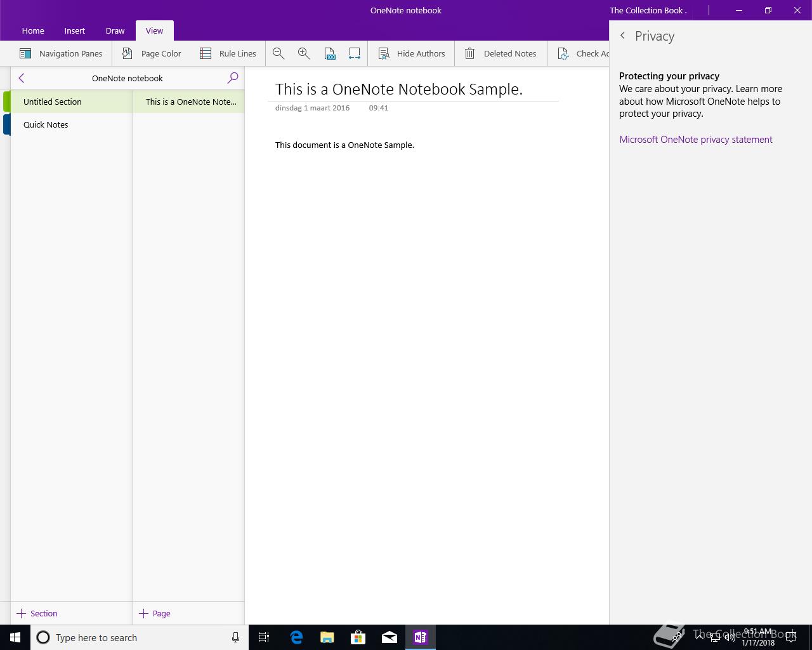This screenshot has height=650, width=812.
Task: Switch to the Draw tab
Action: (x=115, y=30)
